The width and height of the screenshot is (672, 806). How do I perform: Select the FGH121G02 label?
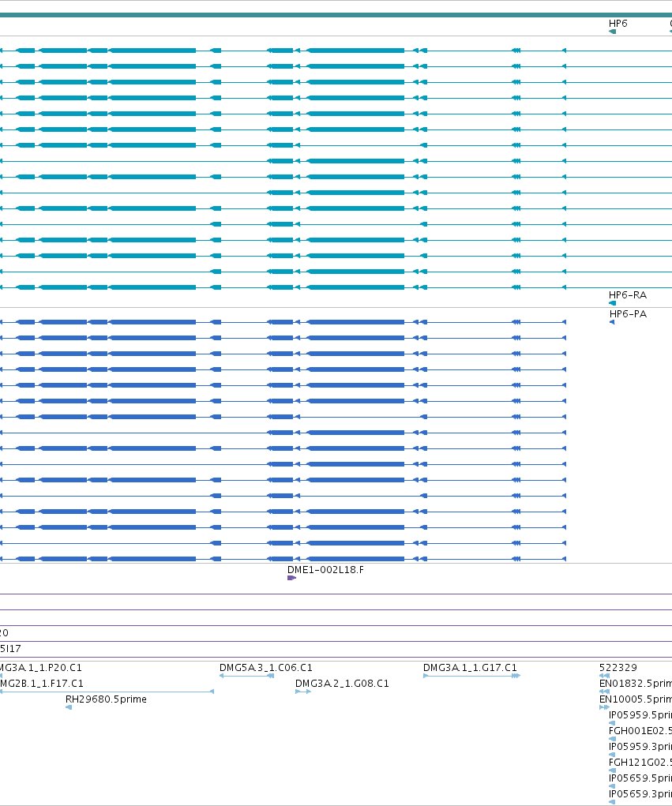tap(640, 763)
